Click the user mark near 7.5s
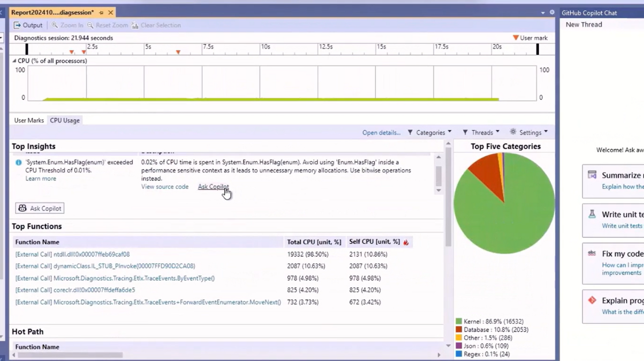The width and height of the screenshot is (644, 361). pyautogui.click(x=178, y=52)
